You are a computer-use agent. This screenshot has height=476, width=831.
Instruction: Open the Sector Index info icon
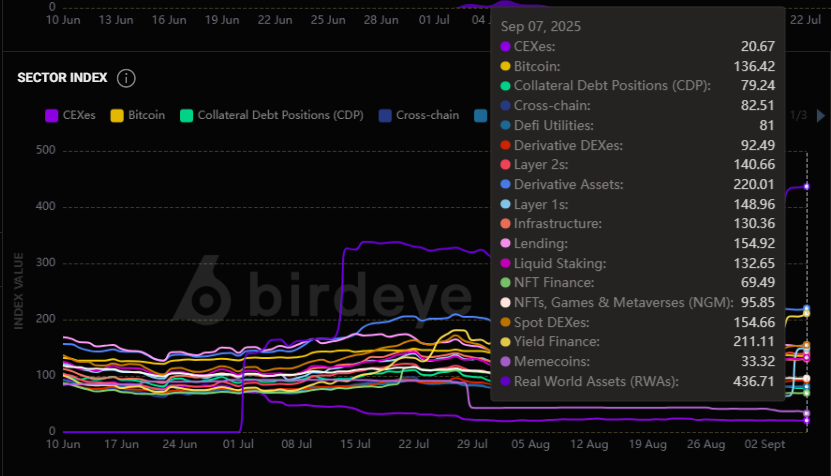(126, 78)
